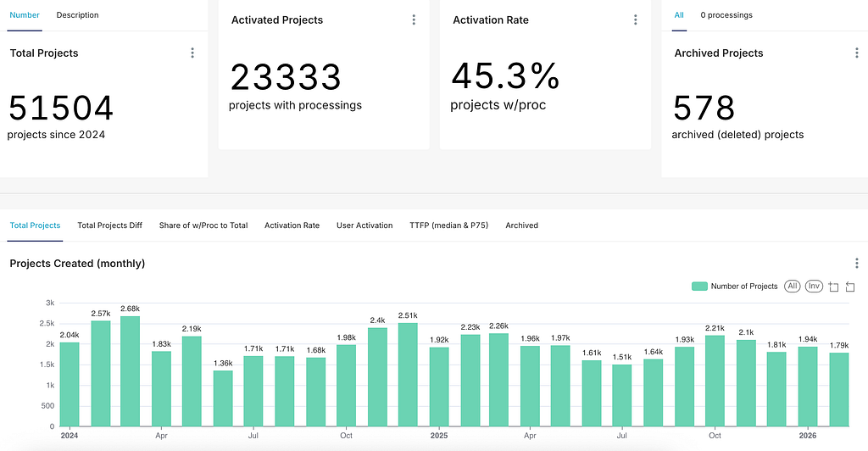Click 'archived (deleted) projects' caption
This screenshot has height=451, width=868.
(x=737, y=135)
